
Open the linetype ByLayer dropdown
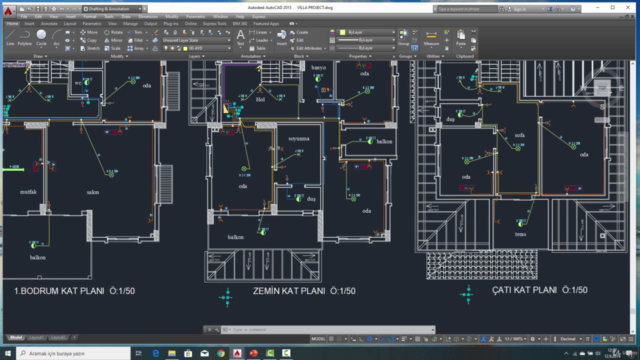tap(367, 48)
